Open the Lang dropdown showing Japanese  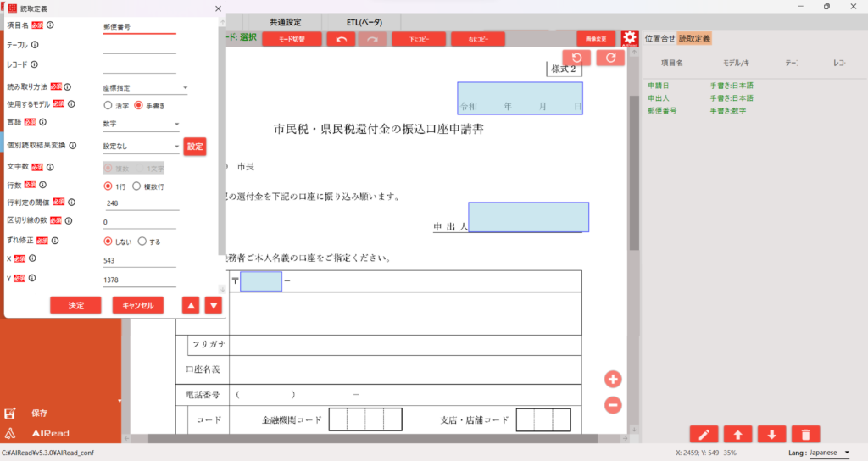click(x=828, y=453)
